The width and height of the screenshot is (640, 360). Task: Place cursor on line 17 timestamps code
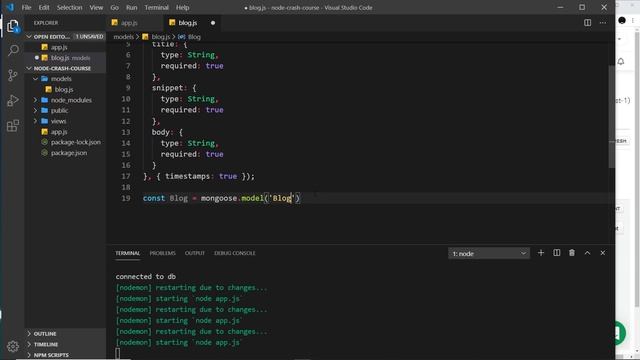199,176
